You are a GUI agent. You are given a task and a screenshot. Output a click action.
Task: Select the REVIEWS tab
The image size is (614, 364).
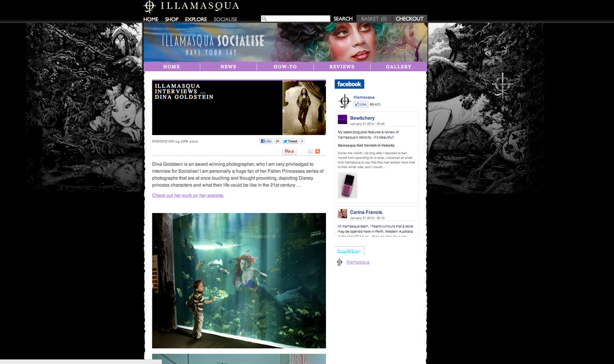[342, 66]
